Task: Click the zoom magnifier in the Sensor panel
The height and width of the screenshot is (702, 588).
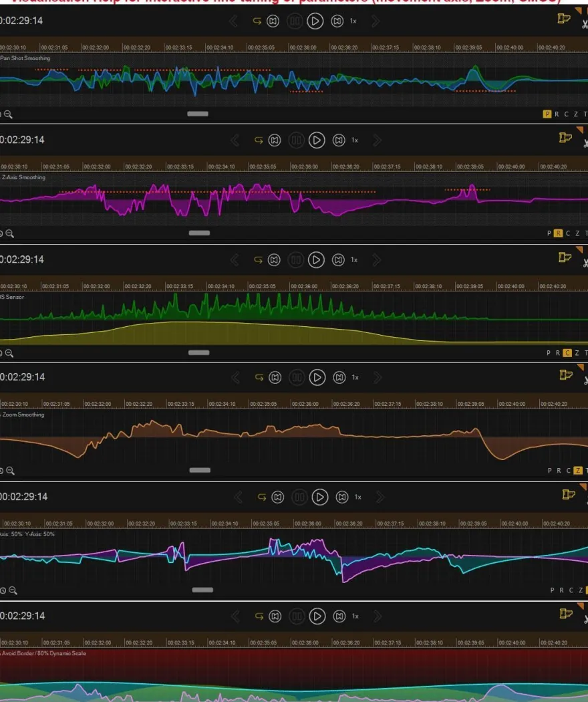Action: [9, 353]
